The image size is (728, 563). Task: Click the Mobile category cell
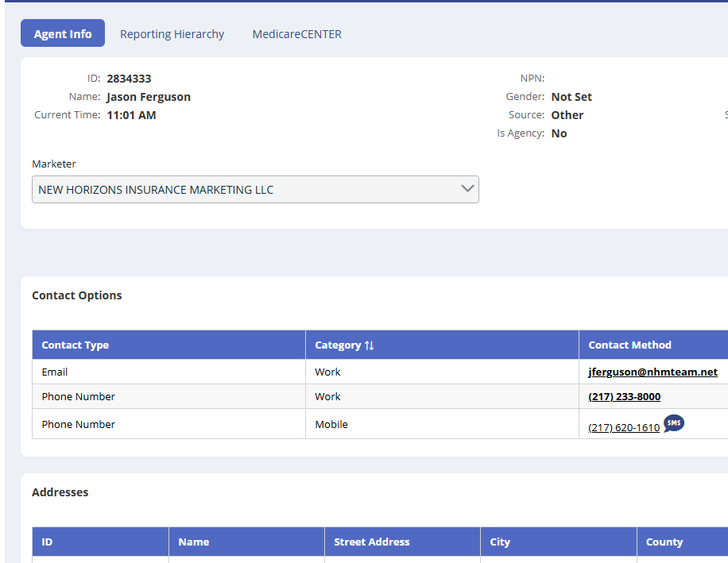click(x=331, y=424)
